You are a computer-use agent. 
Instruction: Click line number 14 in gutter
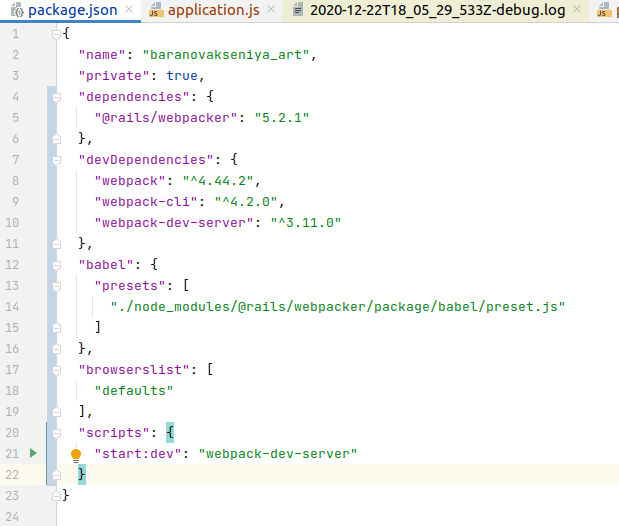click(x=12, y=307)
